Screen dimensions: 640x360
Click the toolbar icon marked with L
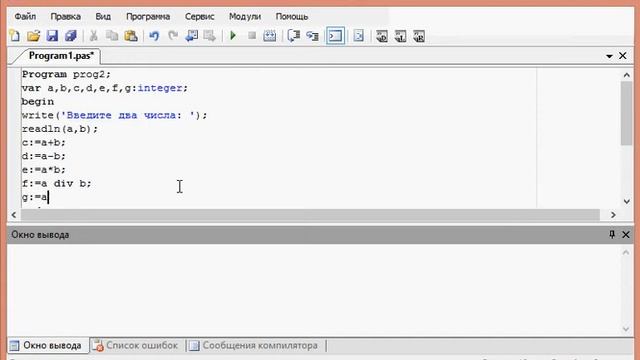coord(400,36)
